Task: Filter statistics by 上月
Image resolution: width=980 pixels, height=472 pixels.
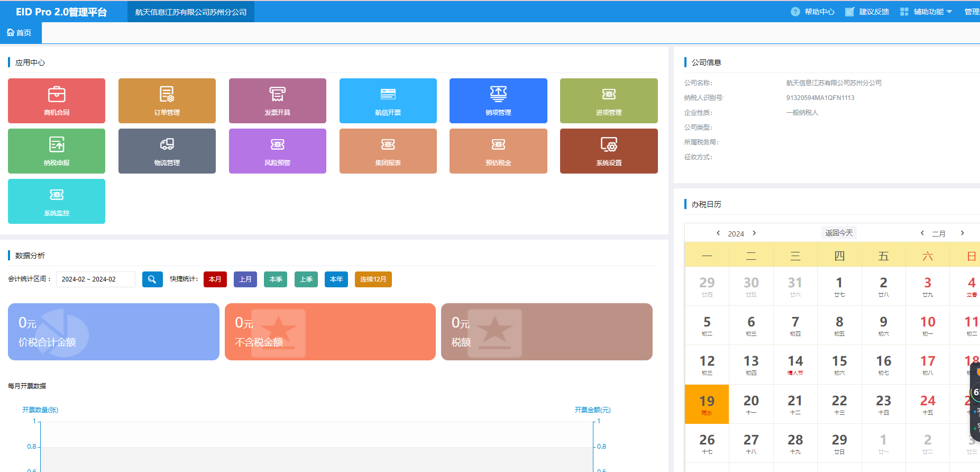Action: click(x=245, y=279)
